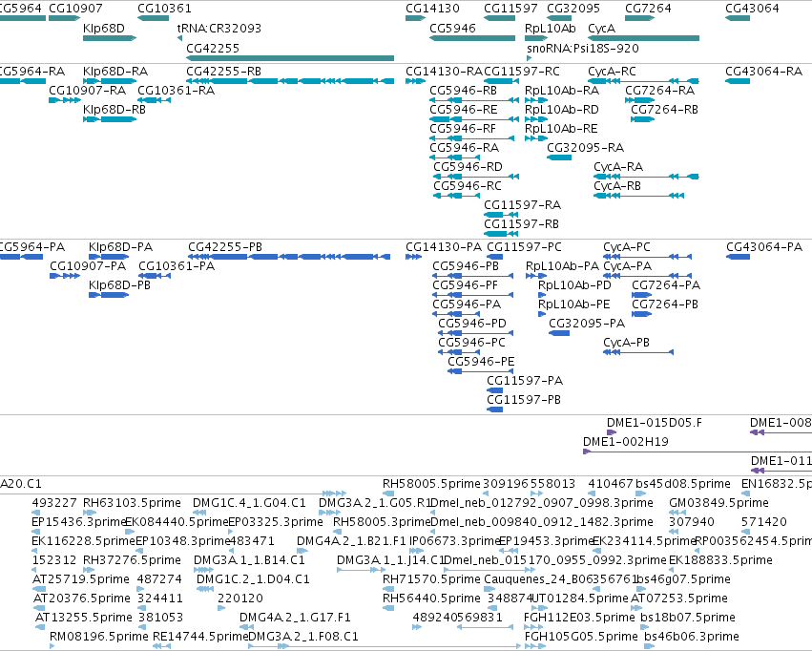Screen dimensions: 812x651
Task: Select the CG32095 gene label
Action: click(x=573, y=9)
